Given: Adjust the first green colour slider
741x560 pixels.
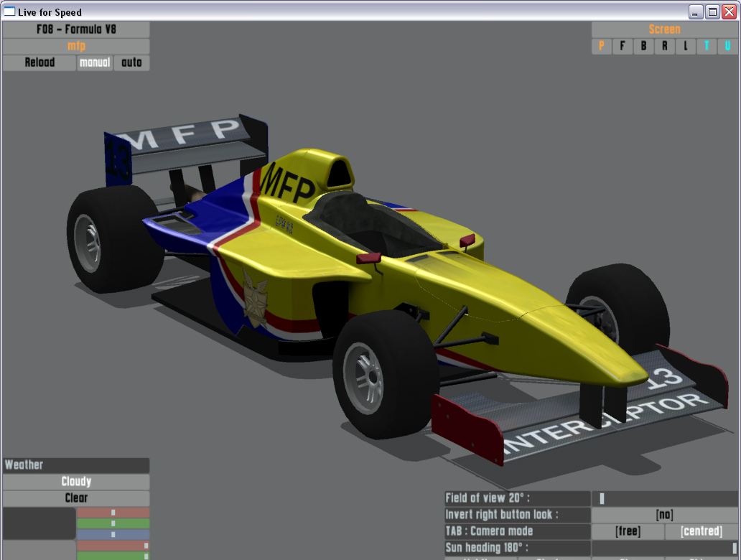Looking at the screenshot, I should (x=113, y=523).
